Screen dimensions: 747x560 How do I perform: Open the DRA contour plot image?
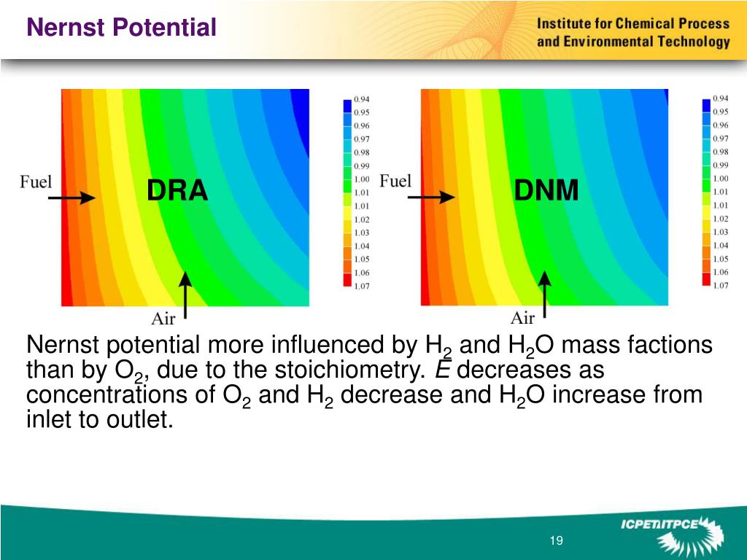coord(185,197)
